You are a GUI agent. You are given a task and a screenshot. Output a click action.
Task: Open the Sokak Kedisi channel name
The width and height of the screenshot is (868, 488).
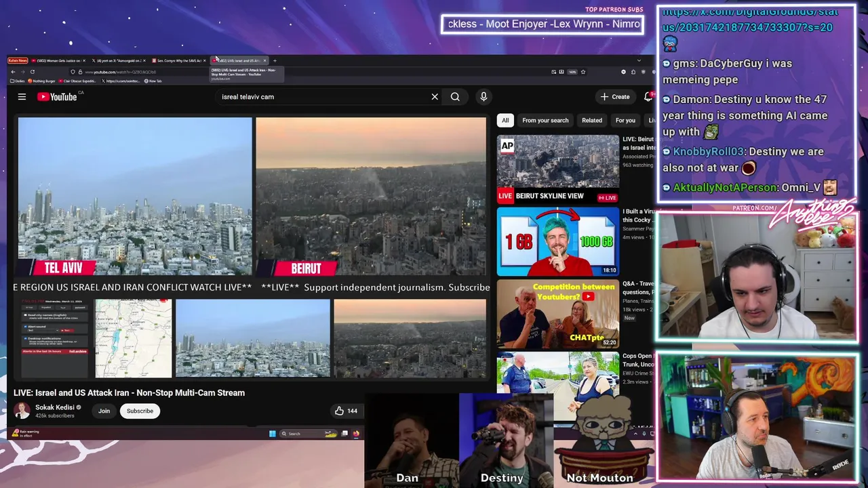tap(54, 407)
